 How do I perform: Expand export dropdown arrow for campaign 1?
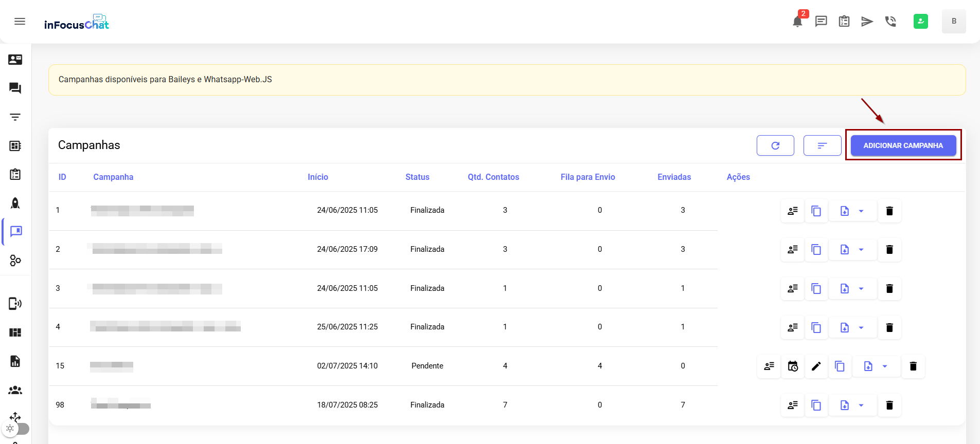click(861, 211)
